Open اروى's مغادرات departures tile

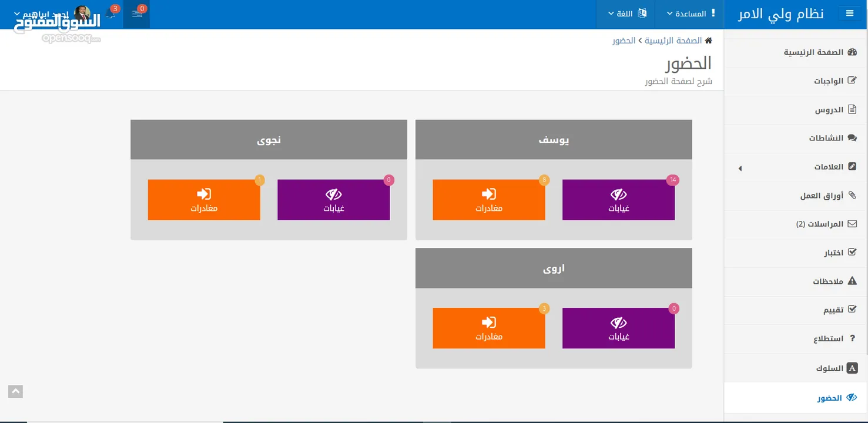[x=489, y=328]
